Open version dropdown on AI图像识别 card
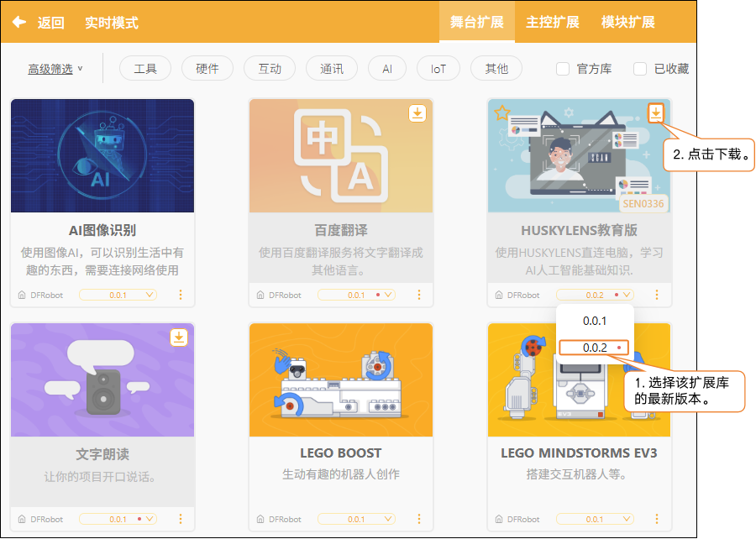Image resolution: width=756 pixels, height=539 pixels. coord(118,295)
